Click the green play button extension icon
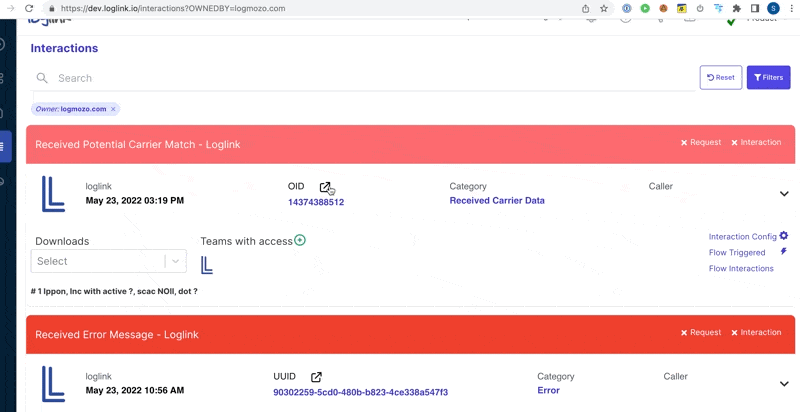 click(645, 8)
